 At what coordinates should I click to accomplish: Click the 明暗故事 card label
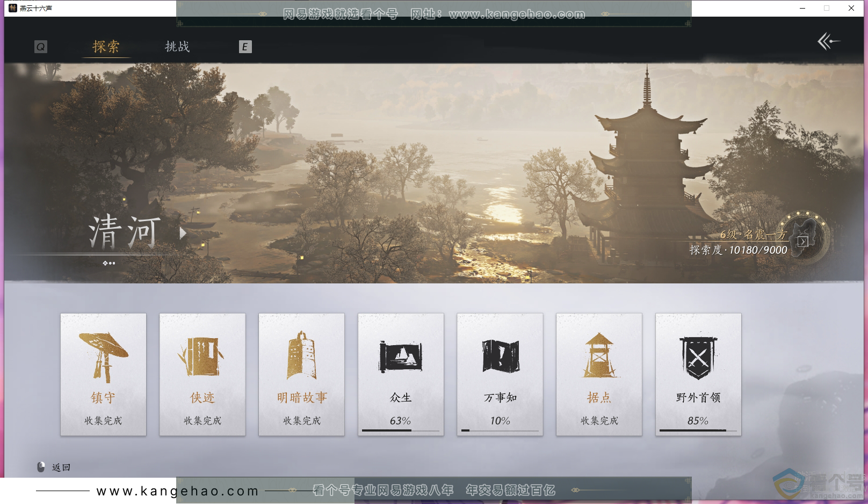[x=302, y=398]
